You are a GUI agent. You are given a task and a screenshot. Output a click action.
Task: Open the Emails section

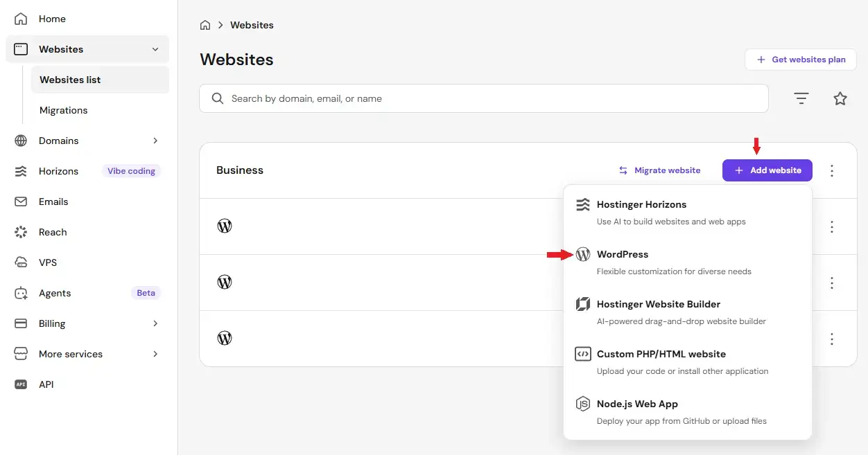(53, 202)
